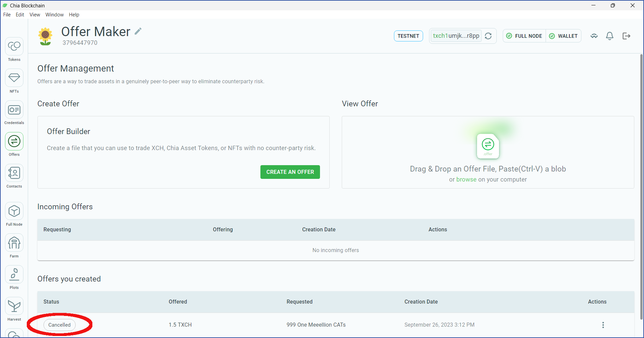
Task: Open the Window menu
Action: 55,15
